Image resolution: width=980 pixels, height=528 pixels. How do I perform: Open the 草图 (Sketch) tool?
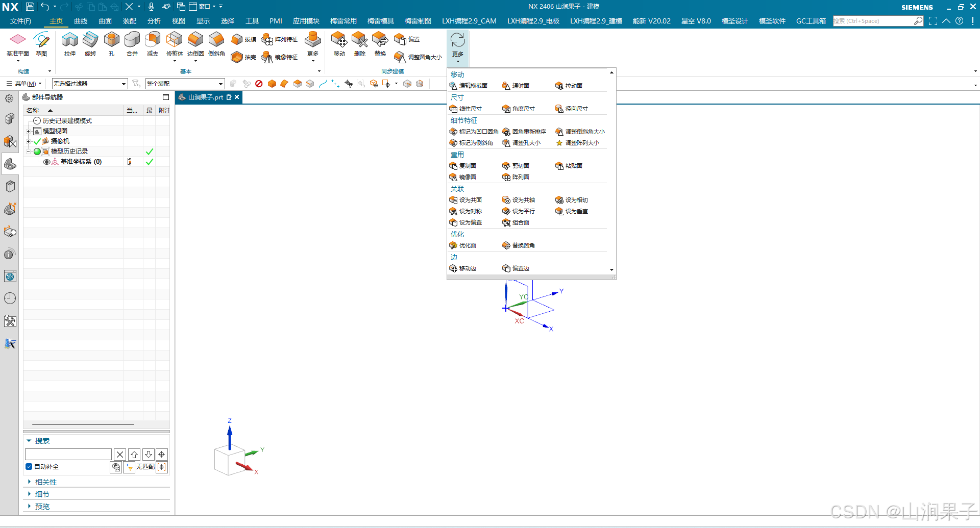[41, 44]
